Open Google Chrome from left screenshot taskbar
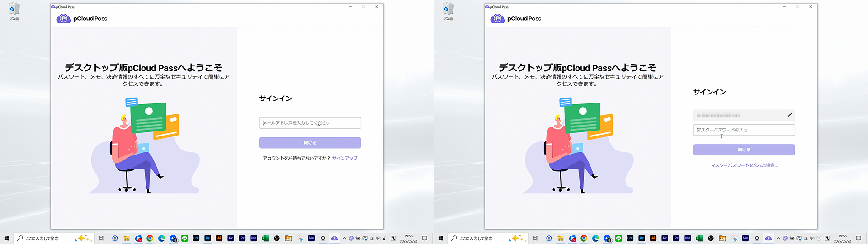Image resolution: width=868 pixels, height=244 pixels. point(150,238)
